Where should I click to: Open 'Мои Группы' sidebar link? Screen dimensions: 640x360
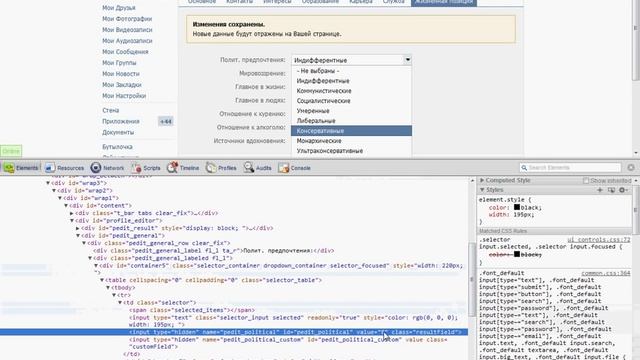point(119,63)
